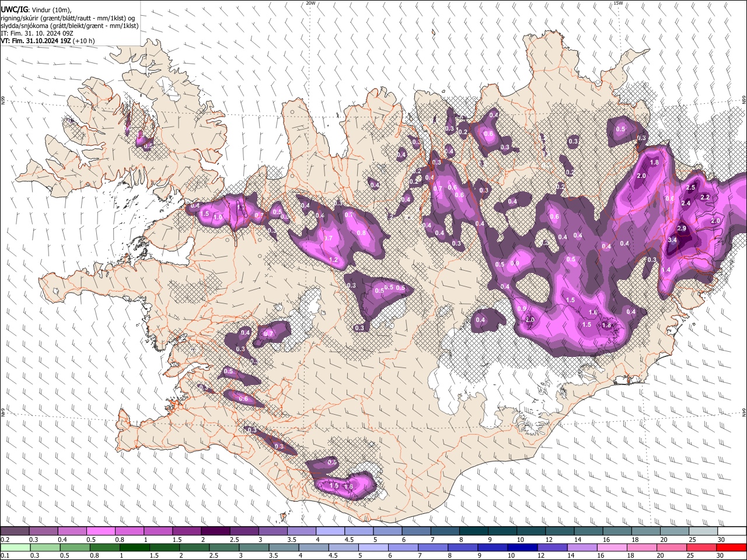Screen dimensions: 747x560
Task: Select the bottom-row violet swatch labeled 12
Action: coord(553,547)
